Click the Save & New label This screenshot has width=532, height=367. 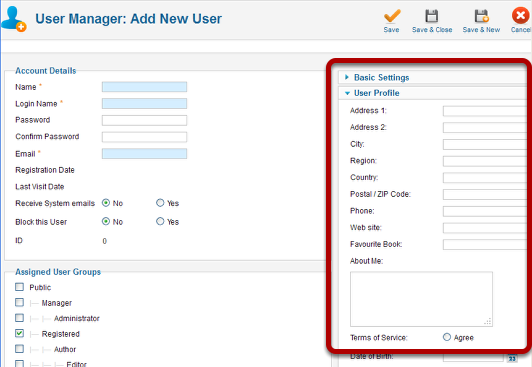481,30
